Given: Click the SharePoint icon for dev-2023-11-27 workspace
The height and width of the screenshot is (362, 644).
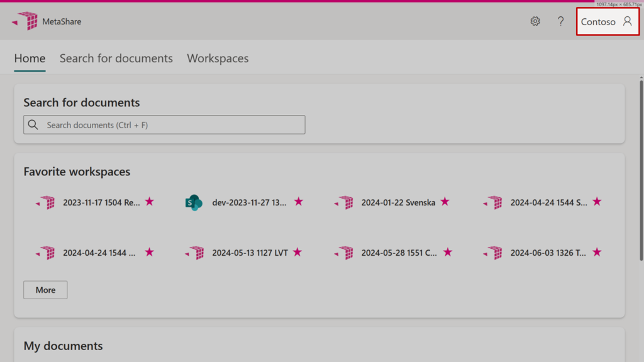Looking at the screenshot, I should [x=194, y=202].
